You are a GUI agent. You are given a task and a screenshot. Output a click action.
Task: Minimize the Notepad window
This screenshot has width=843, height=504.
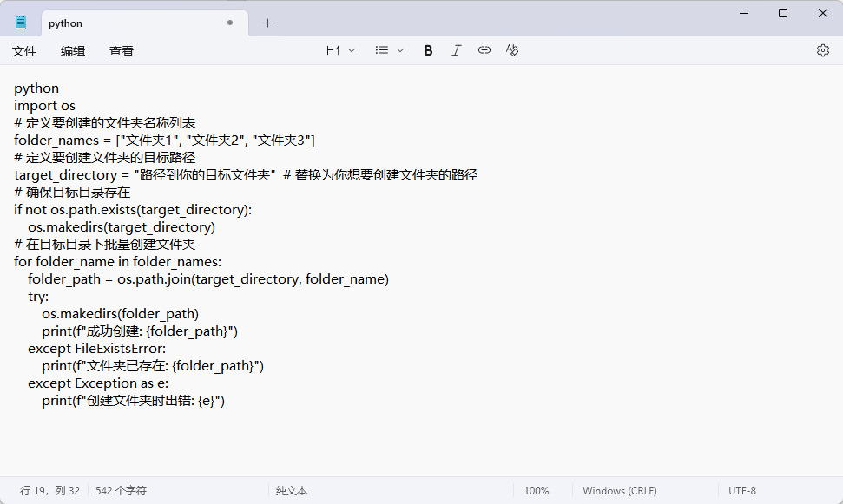tap(744, 13)
